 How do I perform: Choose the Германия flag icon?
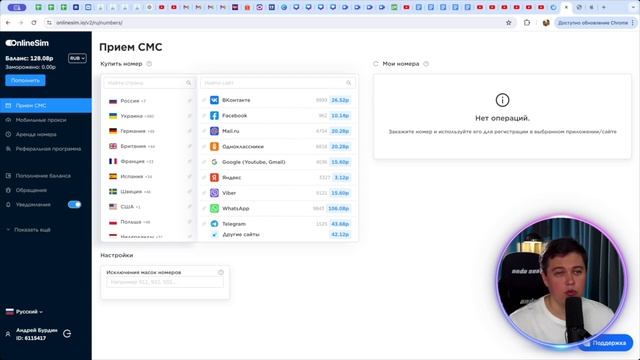click(113, 131)
